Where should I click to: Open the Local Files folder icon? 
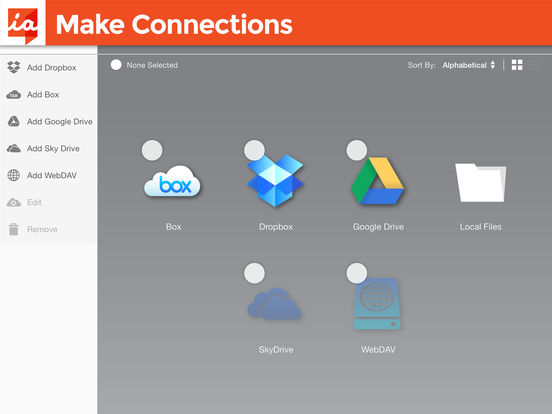pyautogui.click(x=481, y=182)
